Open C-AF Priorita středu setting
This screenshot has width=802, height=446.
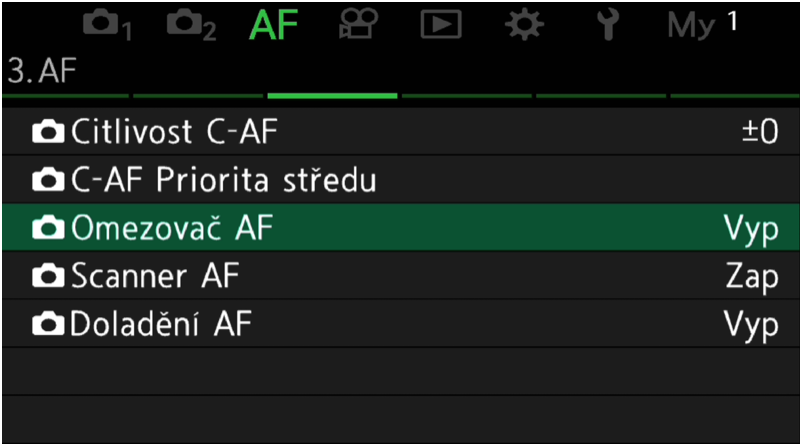[401, 180]
